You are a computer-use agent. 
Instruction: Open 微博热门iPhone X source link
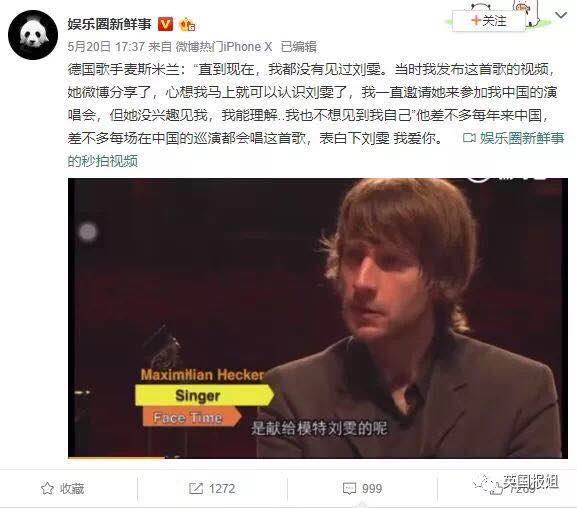click(x=224, y=47)
